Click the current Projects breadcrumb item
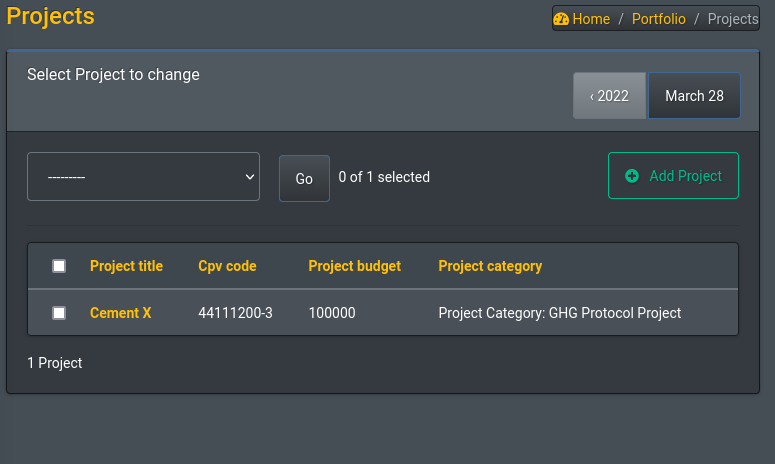 point(732,19)
